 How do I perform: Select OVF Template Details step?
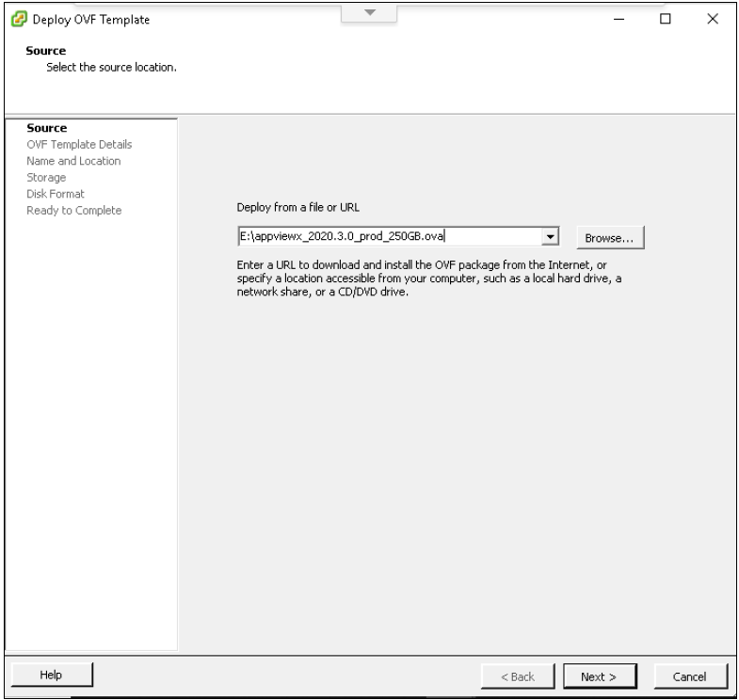79,144
